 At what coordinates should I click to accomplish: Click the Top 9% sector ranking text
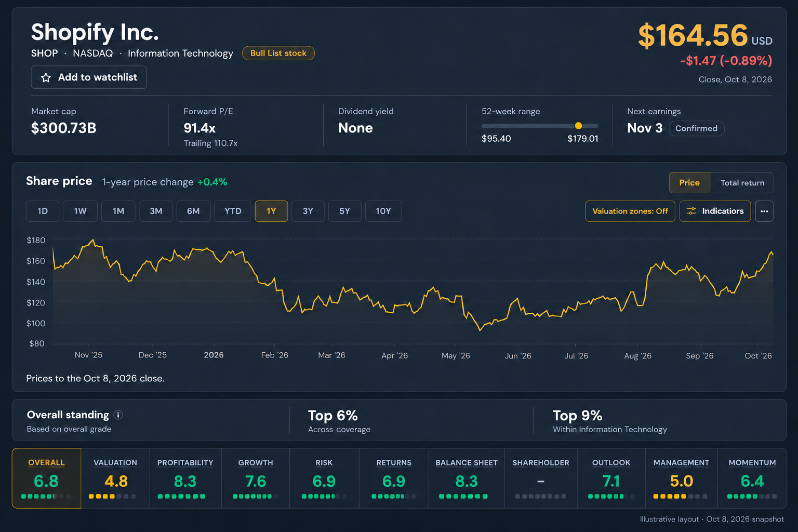pyautogui.click(x=578, y=416)
